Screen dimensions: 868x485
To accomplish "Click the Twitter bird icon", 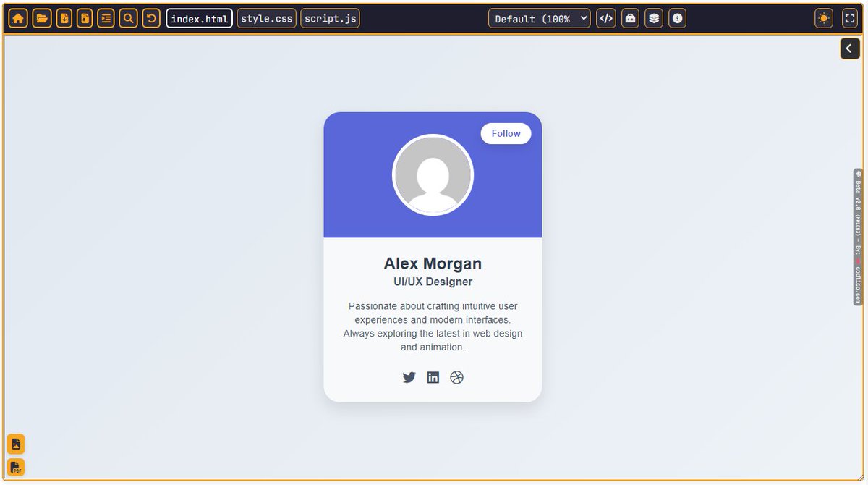I will (409, 377).
